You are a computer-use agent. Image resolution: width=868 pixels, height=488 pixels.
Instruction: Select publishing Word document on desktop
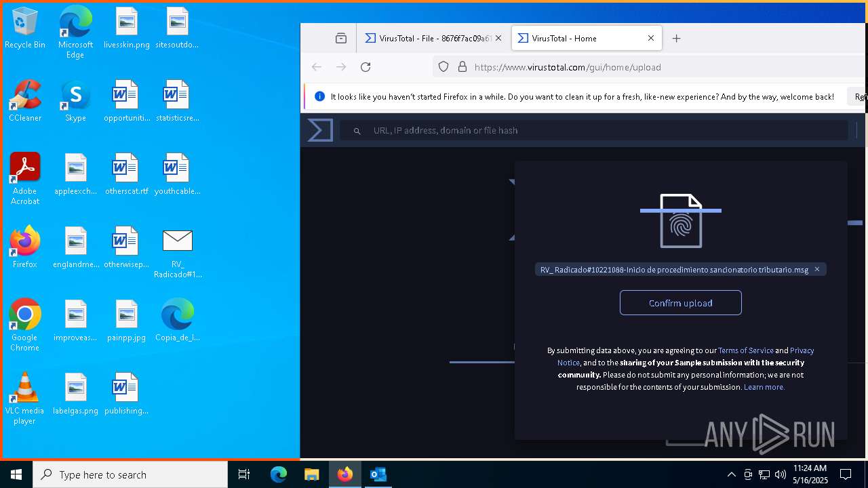pyautogui.click(x=126, y=394)
